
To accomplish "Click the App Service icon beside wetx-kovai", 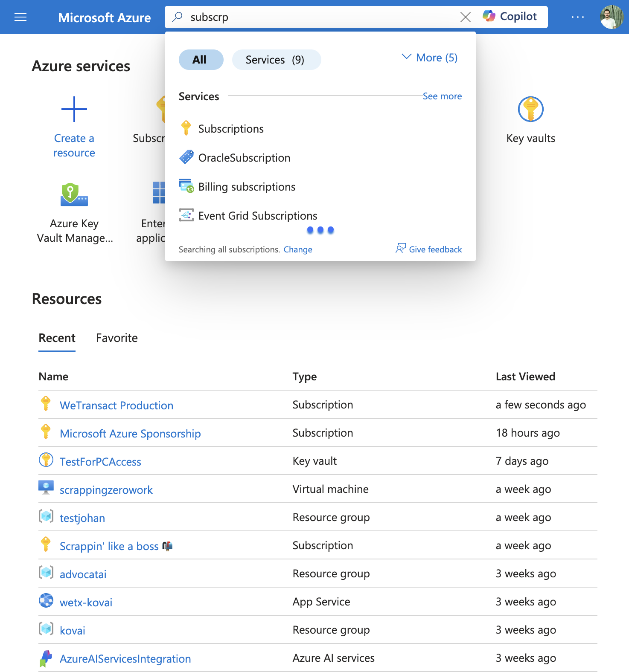I will [x=46, y=600].
